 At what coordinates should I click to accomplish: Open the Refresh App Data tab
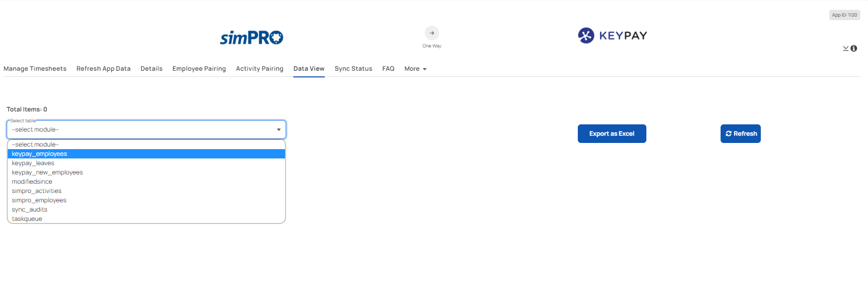click(104, 69)
